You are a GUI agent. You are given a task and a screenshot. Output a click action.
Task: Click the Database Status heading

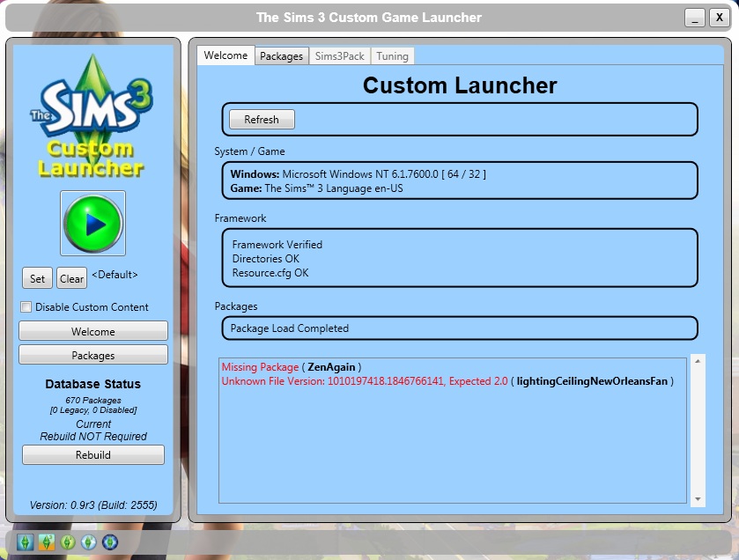click(92, 384)
